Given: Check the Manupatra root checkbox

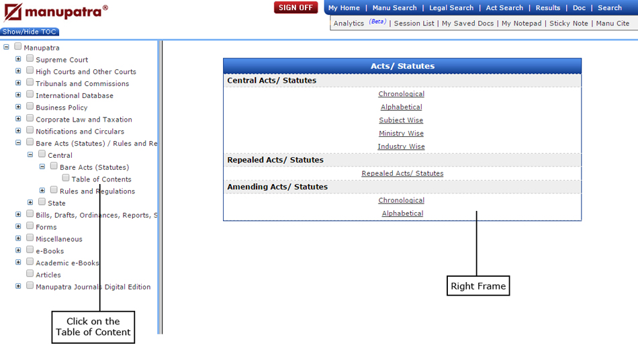Looking at the screenshot, I should click(x=18, y=46).
